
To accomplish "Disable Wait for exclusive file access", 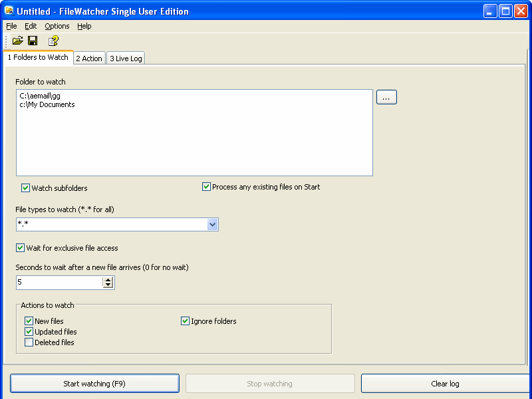I will click(x=20, y=247).
